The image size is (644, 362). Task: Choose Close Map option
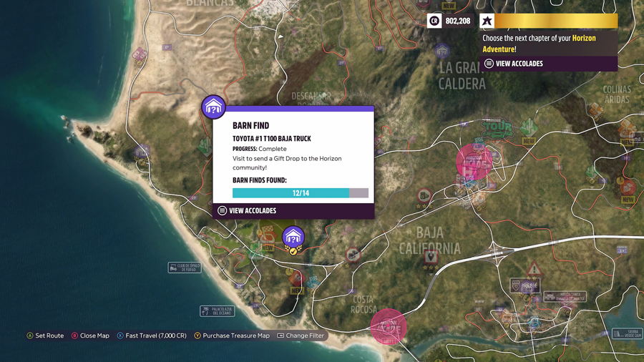90,336
